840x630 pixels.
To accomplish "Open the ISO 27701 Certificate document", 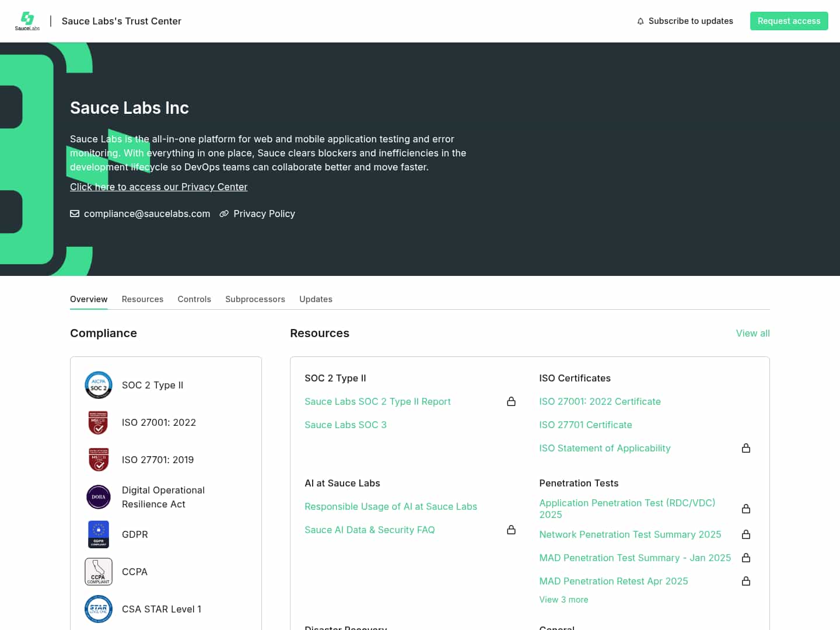I will [586, 425].
